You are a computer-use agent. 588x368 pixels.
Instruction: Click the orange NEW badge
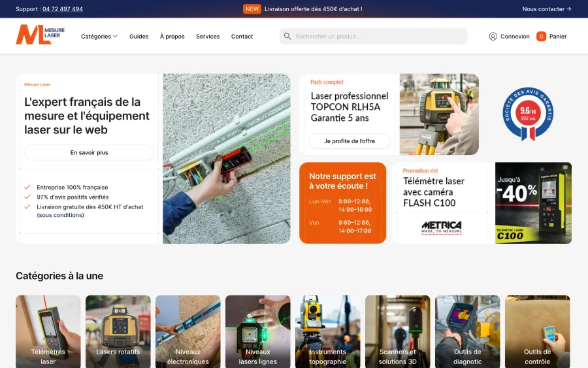click(x=252, y=9)
